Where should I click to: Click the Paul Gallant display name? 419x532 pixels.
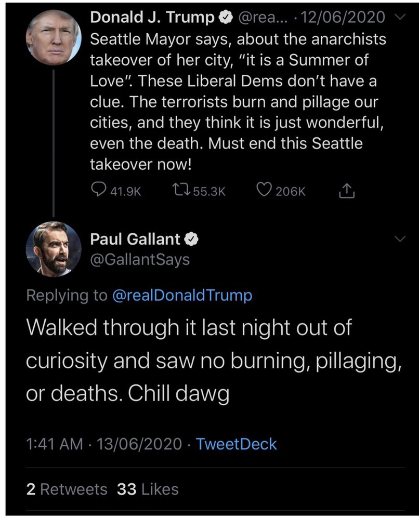point(135,239)
